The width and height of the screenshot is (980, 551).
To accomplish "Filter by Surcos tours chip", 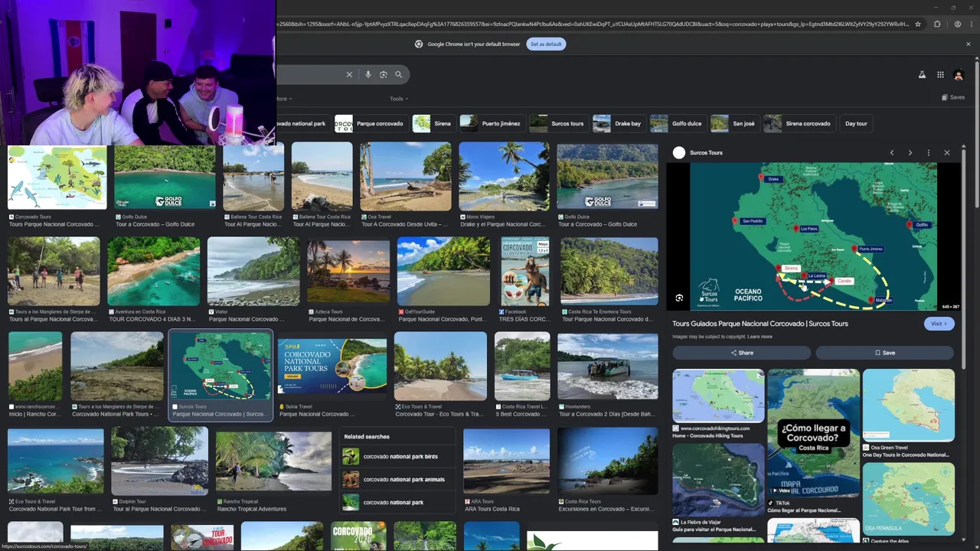I will click(x=558, y=123).
